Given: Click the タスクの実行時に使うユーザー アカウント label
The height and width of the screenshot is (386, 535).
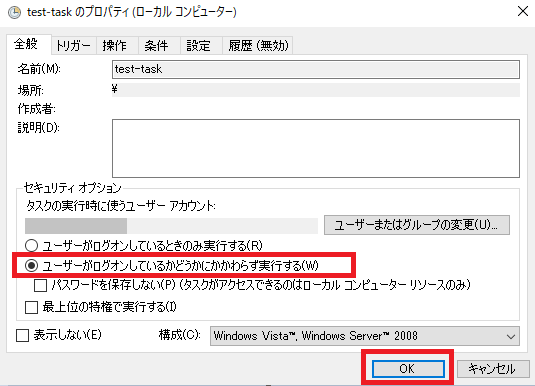Looking at the screenshot, I should 121,206.
